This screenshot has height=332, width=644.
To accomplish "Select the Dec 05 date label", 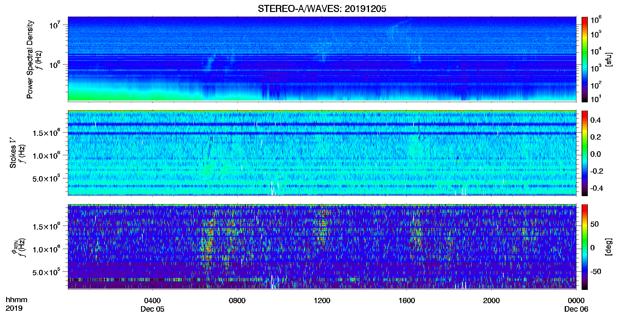I will [152, 309].
